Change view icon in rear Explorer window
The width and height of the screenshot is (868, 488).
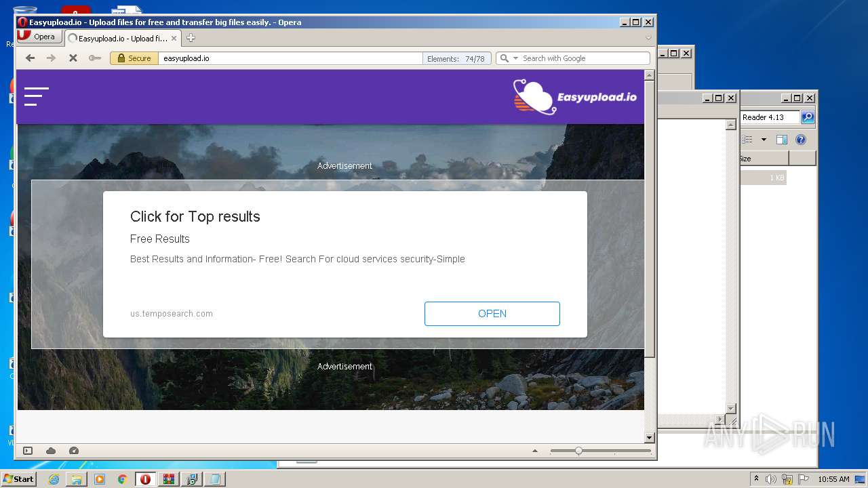click(x=747, y=140)
